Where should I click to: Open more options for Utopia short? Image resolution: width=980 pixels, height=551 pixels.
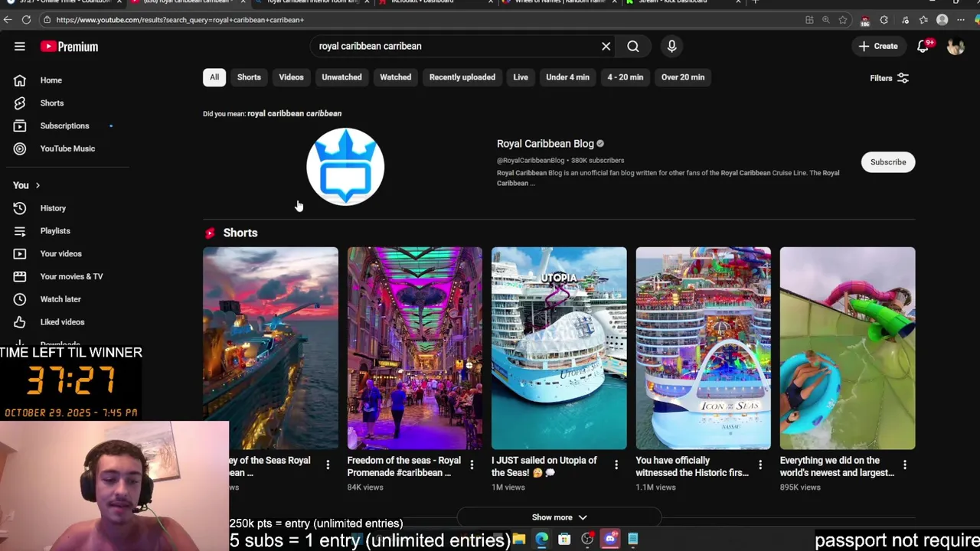point(616,465)
